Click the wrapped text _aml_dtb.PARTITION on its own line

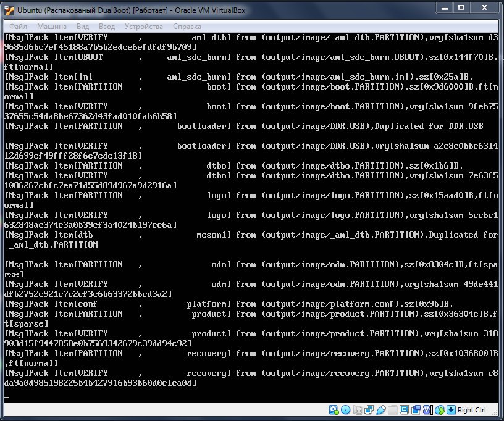53,244
